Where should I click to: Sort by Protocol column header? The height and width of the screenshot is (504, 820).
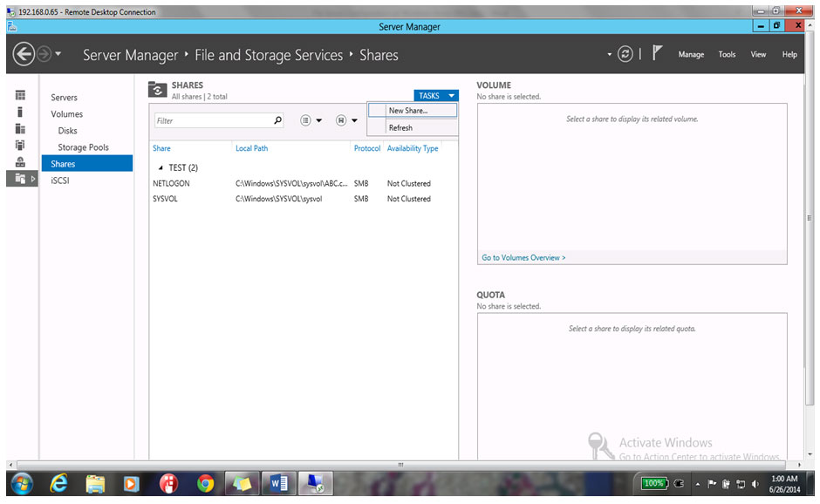coord(367,148)
